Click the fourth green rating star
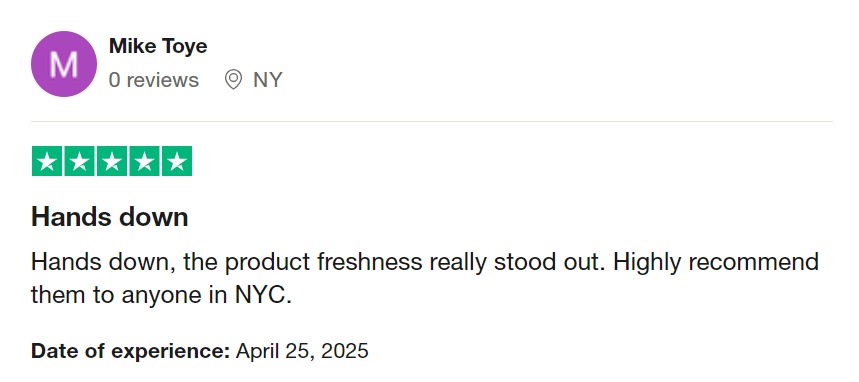859x382 pixels. 144,161
